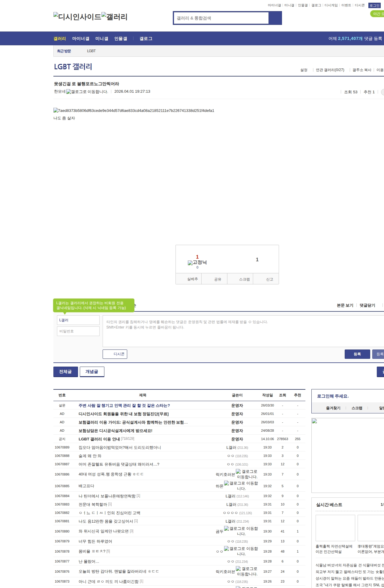This screenshot has height=588, width=384.
Task: Click the 갤러리 logo image beside 디시인사이드
Action: pos(114,16)
